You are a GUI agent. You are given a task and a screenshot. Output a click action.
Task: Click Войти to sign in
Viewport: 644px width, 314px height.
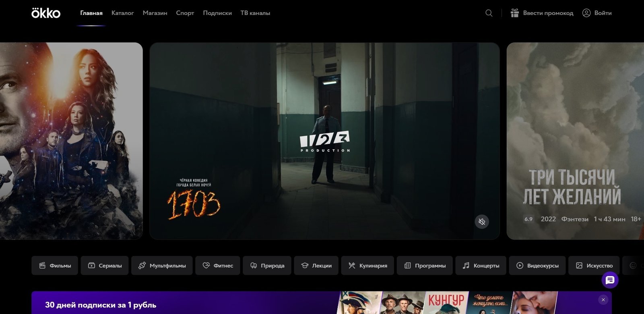[x=603, y=13]
